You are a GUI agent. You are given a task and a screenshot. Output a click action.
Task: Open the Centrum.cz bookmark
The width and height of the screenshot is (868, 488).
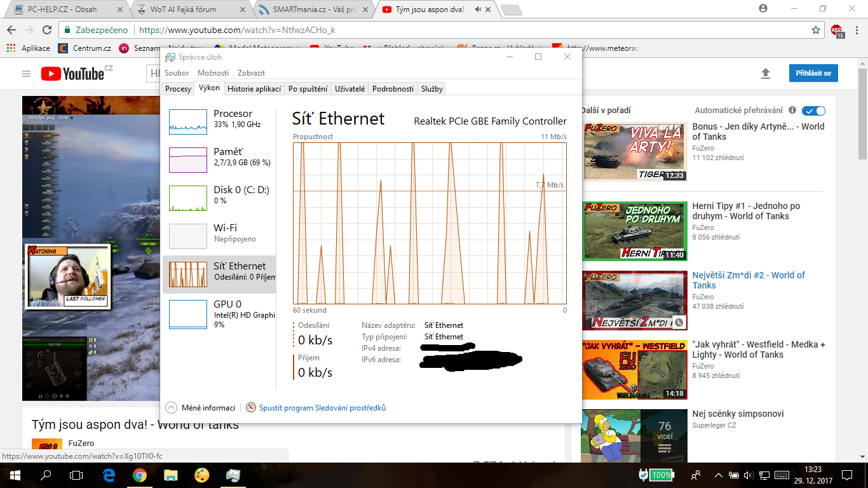tap(85, 48)
